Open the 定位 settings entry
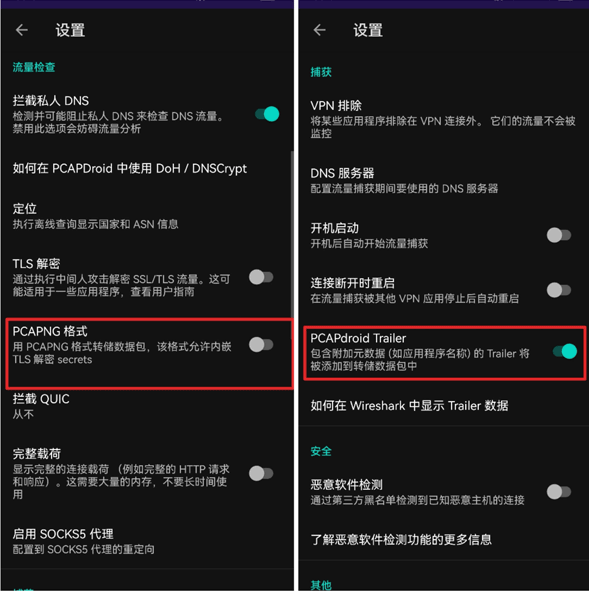 (x=147, y=216)
